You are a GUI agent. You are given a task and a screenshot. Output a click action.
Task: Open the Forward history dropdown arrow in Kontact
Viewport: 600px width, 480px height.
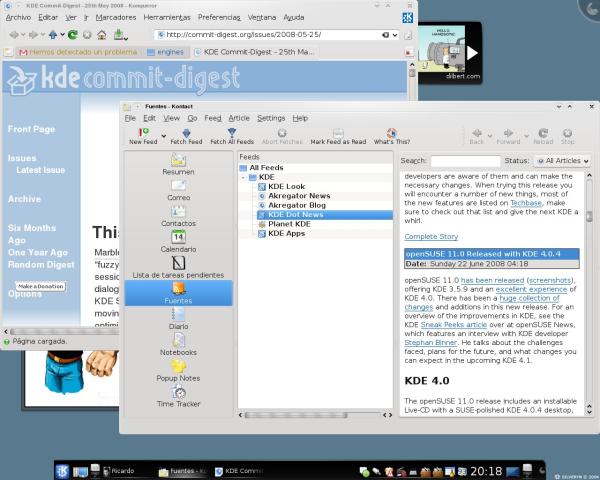point(526,136)
